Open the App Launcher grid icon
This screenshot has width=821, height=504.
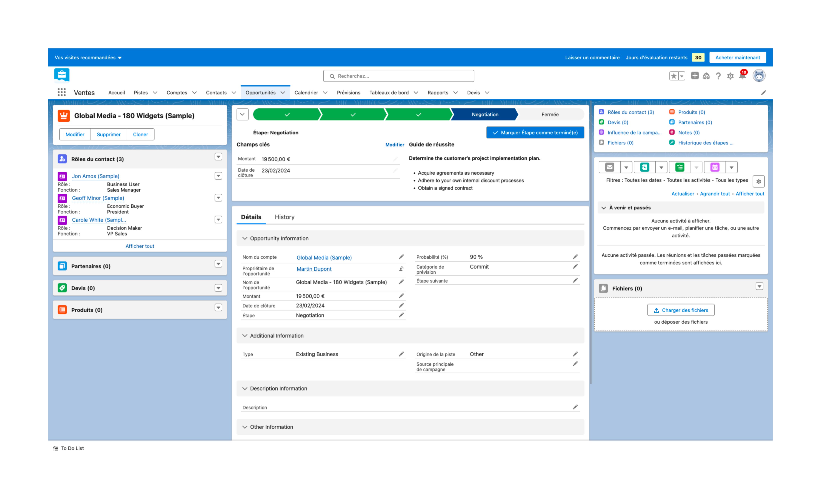[61, 92]
